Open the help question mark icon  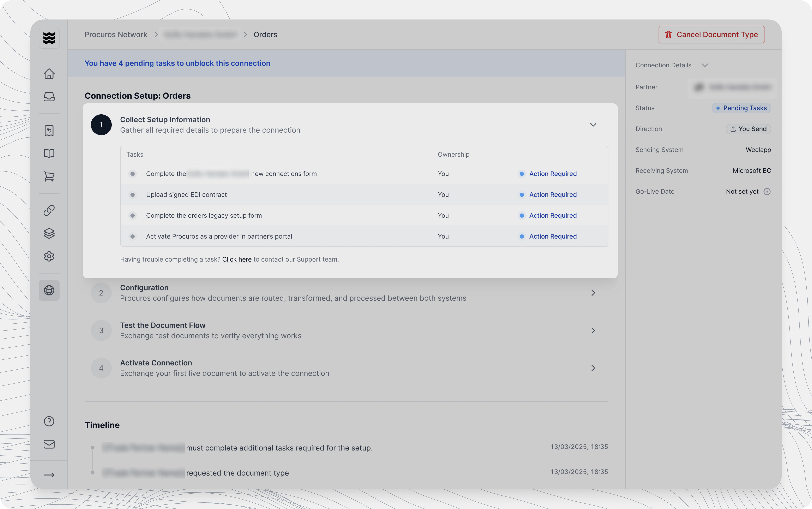coord(49,421)
